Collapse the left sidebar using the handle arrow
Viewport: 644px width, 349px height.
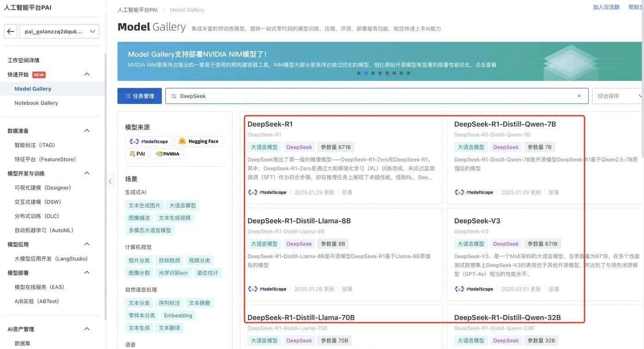[x=110, y=181]
